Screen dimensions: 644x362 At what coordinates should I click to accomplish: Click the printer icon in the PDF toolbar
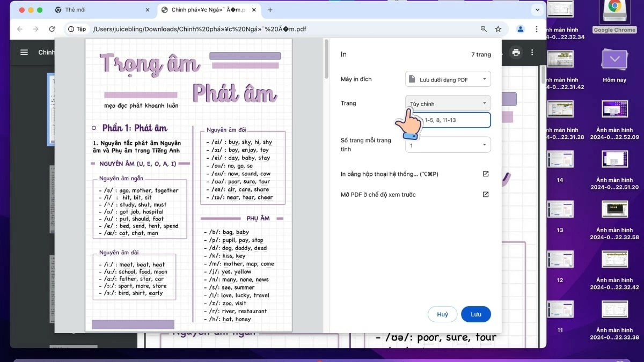516,52
